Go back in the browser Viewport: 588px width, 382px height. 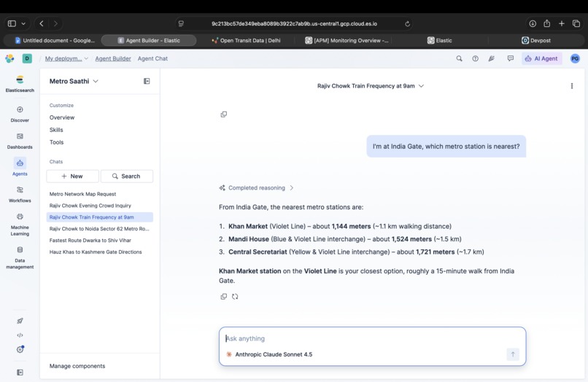pyautogui.click(x=42, y=23)
